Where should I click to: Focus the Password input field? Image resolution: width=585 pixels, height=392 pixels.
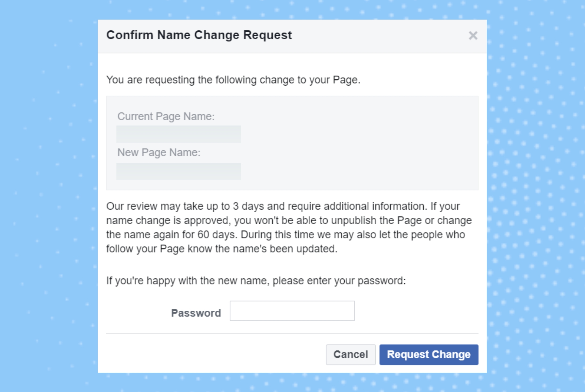[292, 311]
